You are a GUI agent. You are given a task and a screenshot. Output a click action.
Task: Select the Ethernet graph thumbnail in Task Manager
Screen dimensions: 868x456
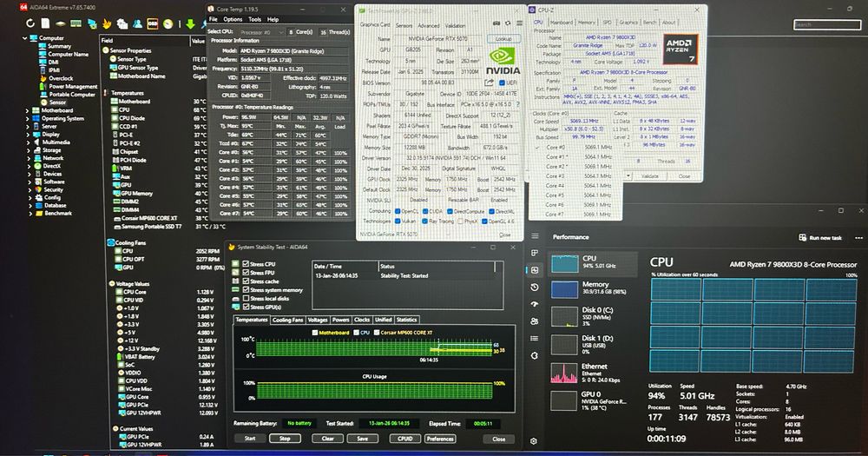pos(565,373)
